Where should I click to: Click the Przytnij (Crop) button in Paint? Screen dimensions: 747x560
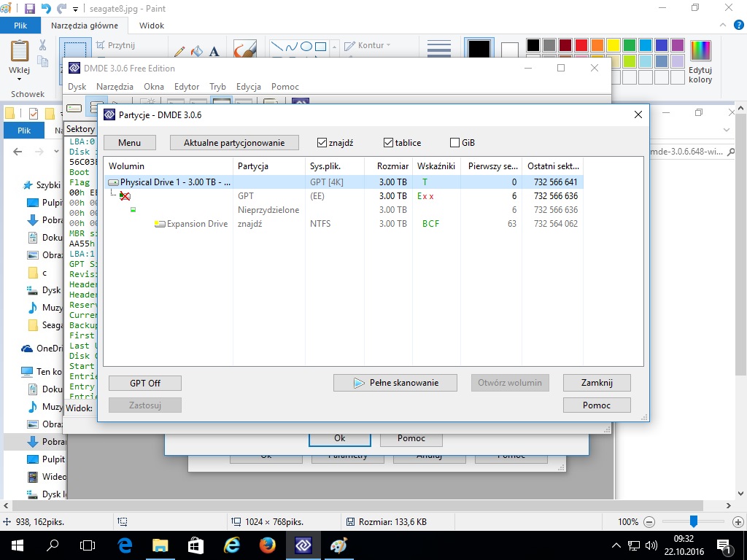pos(115,45)
